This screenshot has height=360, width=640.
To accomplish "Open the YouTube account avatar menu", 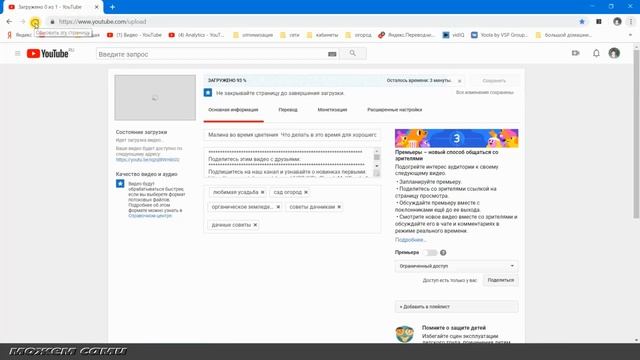I will pyautogui.click(x=614, y=53).
